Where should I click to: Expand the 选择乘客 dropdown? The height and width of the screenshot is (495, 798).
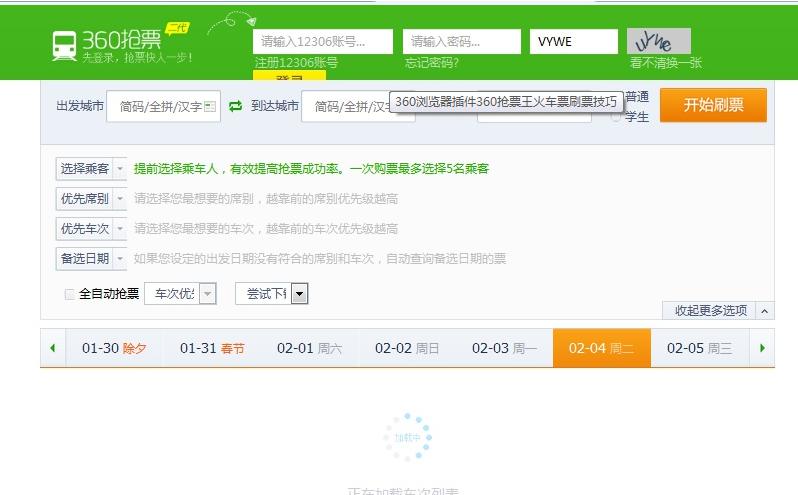120,170
